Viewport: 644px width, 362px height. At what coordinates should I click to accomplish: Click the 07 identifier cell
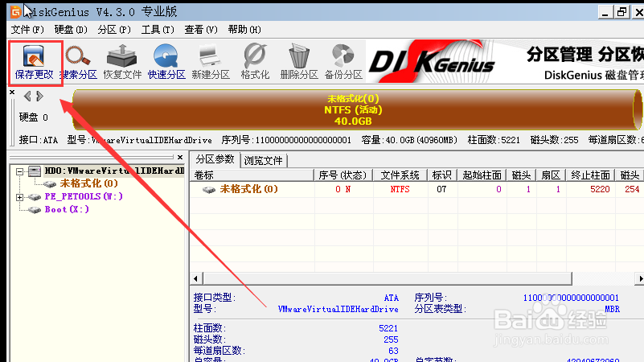(x=441, y=189)
